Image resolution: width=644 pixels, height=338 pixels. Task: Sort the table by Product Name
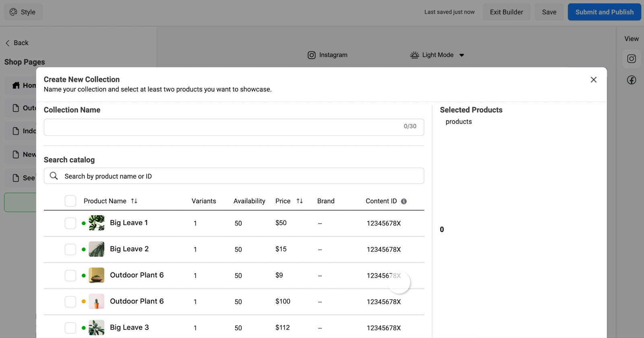coord(134,201)
